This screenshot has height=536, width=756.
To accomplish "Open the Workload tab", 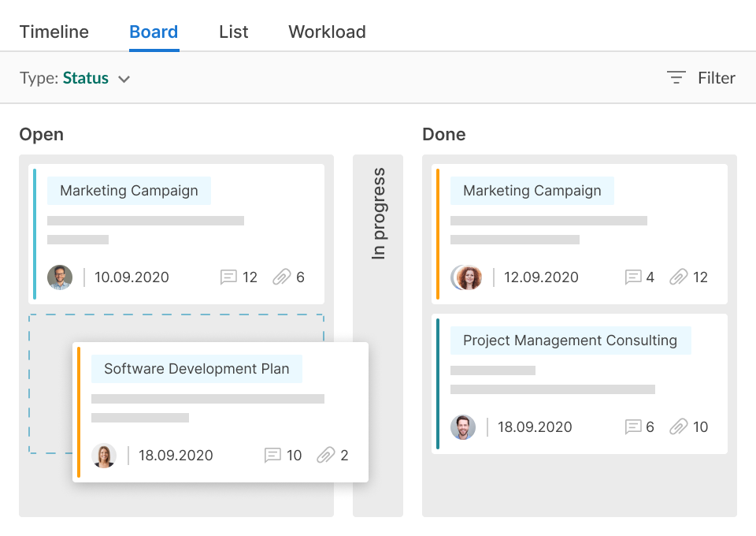I will (327, 32).
